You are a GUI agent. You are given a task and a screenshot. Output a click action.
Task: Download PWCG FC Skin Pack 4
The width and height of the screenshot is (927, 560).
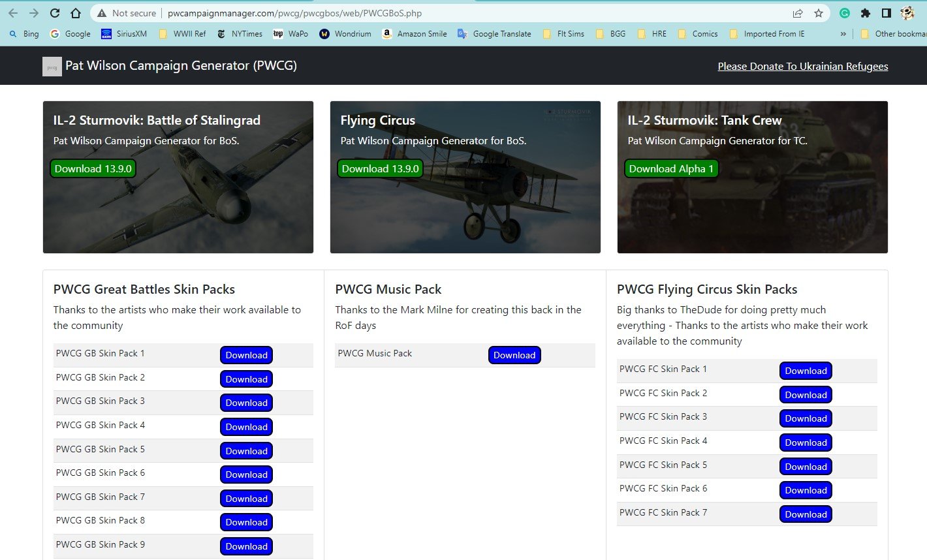click(806, 443)
